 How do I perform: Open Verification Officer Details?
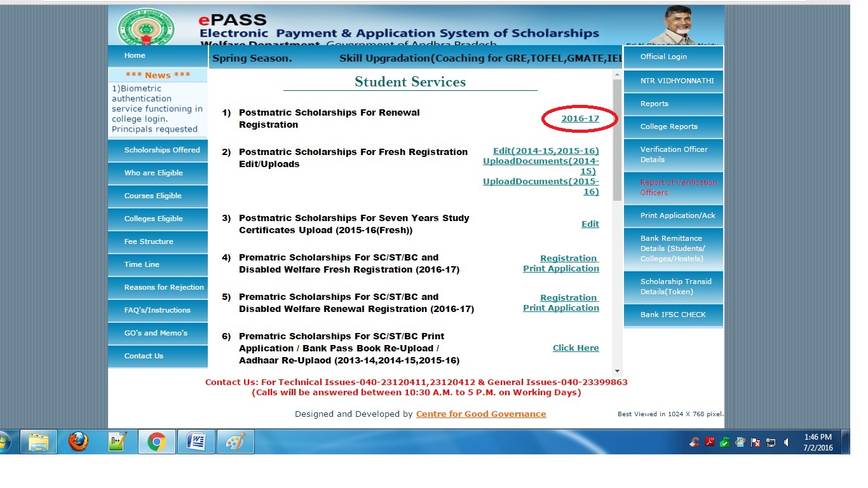point(674,155)
